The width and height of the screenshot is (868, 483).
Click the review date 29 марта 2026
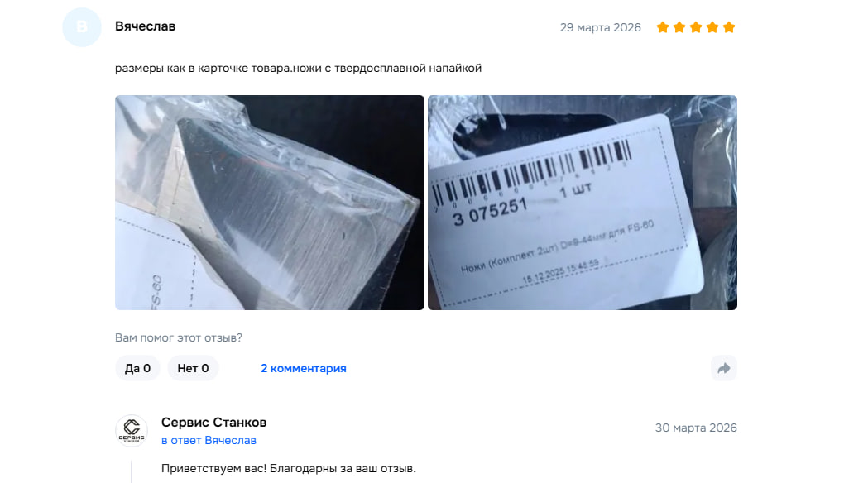(x=600, y=27)
